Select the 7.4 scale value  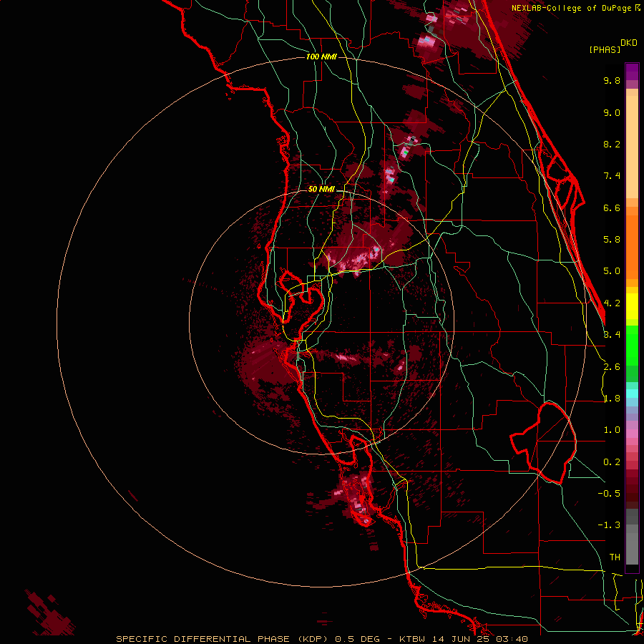tap(612, 176)
